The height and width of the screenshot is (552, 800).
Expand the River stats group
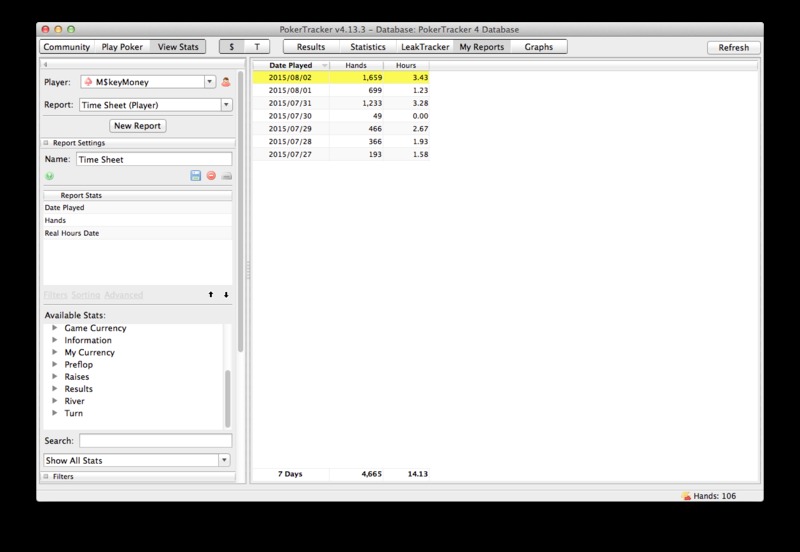coord(55,400)
